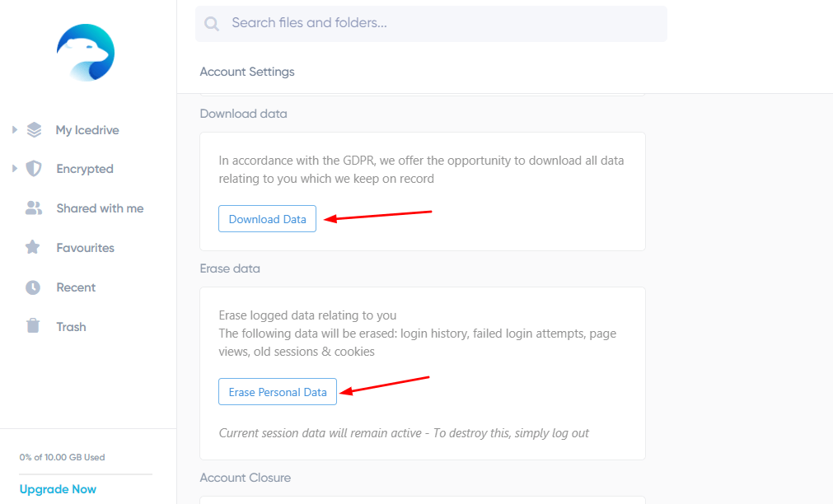The width and height of the screenshot is (833, 504).
Task: Click the Icedrive logo
Action: coord(85,52)
